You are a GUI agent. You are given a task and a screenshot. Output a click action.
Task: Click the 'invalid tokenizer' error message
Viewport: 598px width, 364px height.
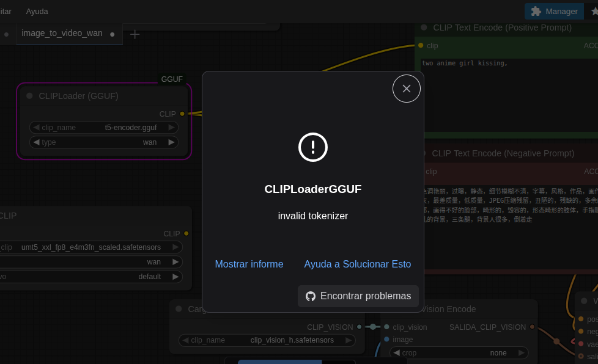312,216
